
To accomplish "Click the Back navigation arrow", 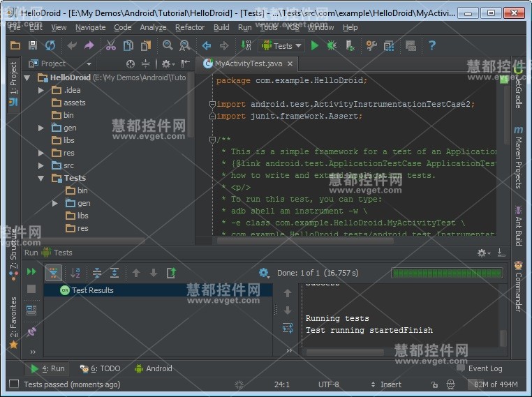I will click(x=207, y=45).
